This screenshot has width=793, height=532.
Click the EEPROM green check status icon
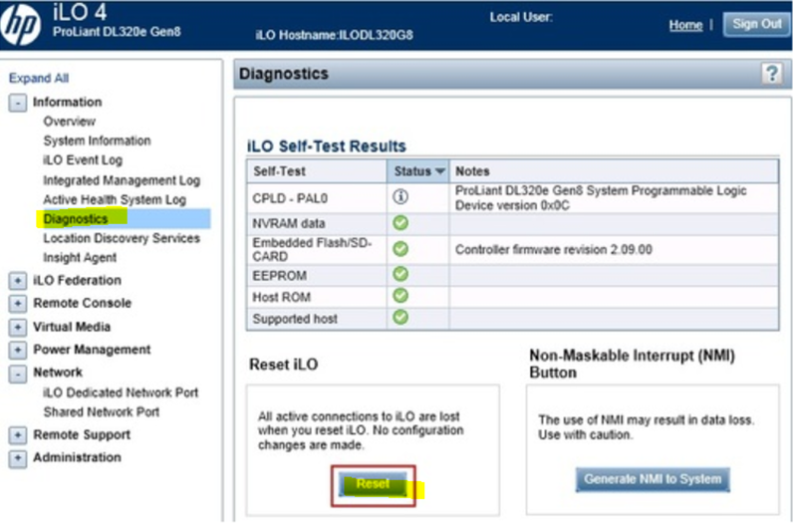pos(400,274)
